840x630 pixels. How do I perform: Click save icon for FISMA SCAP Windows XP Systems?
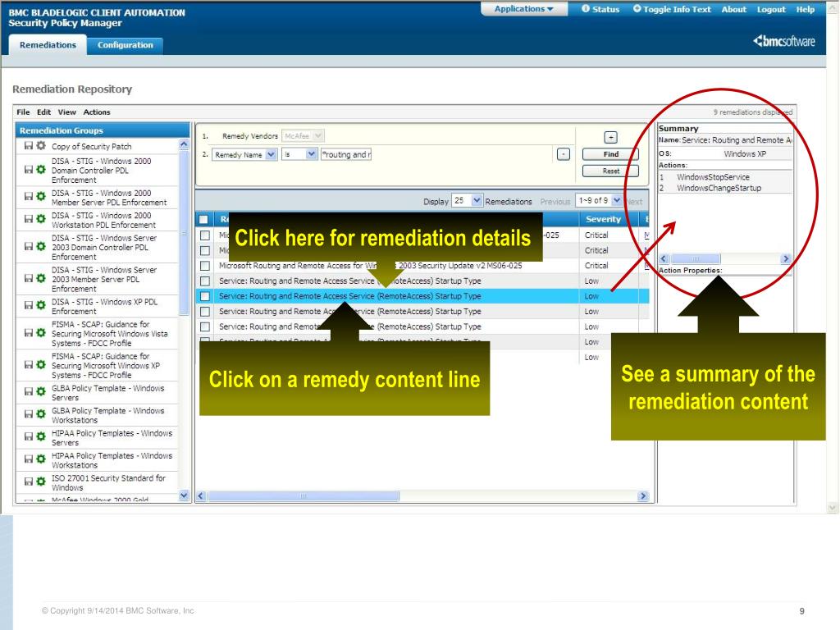tap(29, 365)
